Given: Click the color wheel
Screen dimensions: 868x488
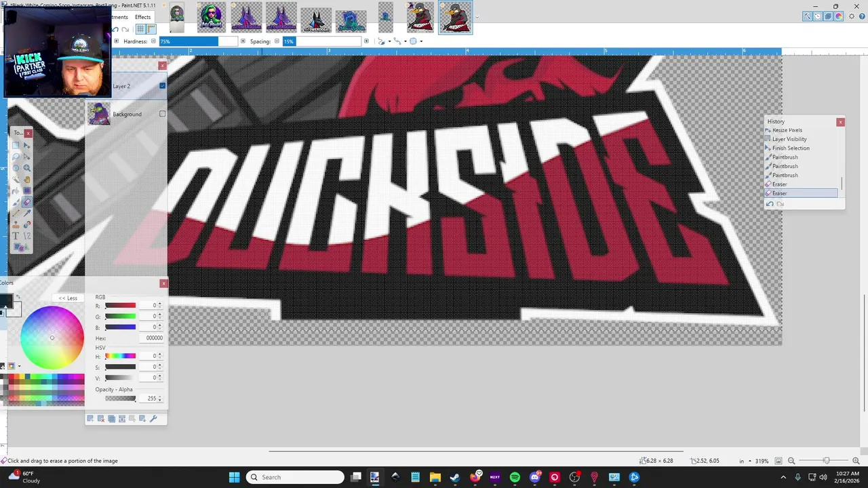Looking at the screenshot, I should [x=52, y=338].
